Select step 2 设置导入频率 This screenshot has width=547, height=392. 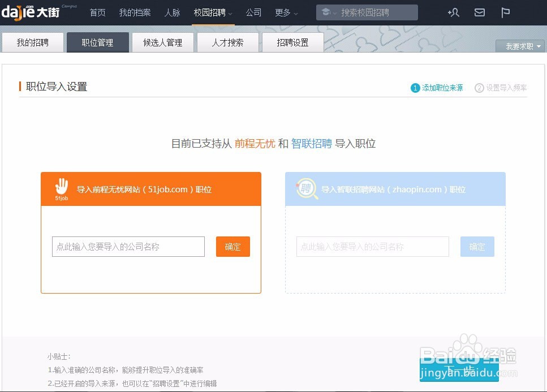pyautogui.click(x=501, y=88)
